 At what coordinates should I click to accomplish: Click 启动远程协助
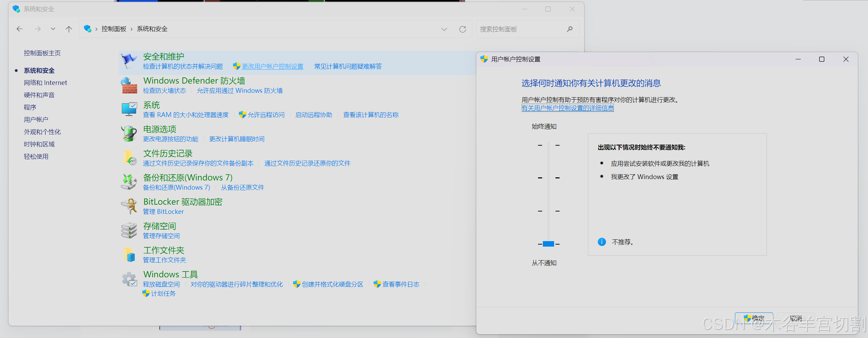(x=314, y=115)
